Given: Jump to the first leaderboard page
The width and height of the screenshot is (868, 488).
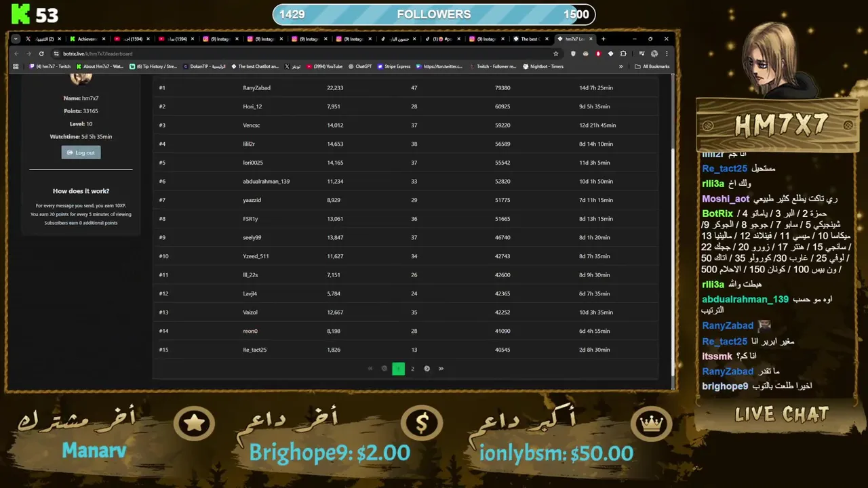Looking at the screenshot, I should point(370,369).
